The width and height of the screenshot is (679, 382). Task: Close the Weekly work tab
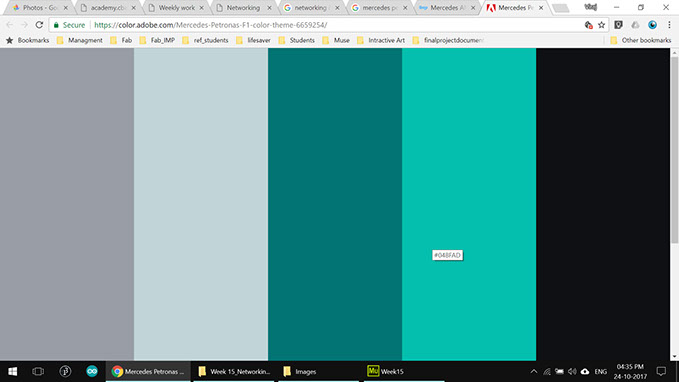(x=201, y=8)
